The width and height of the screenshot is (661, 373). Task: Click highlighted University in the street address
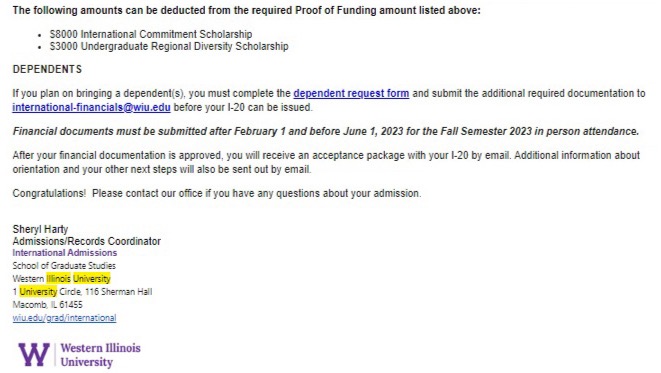38,292
